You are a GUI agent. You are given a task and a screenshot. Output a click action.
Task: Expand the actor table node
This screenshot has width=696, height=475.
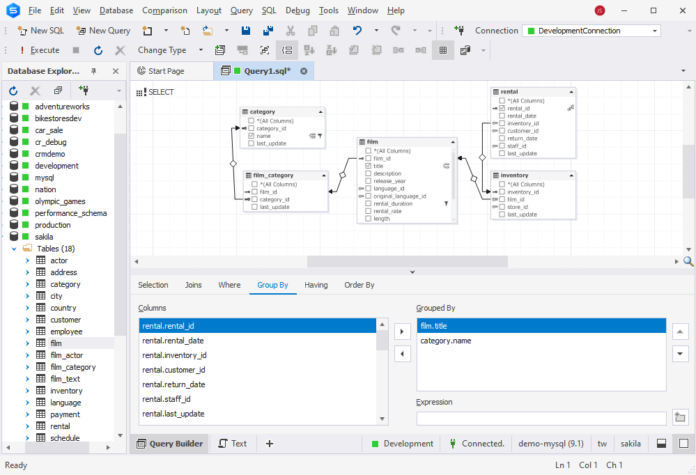pyautogui.click(x=28, y=260)
